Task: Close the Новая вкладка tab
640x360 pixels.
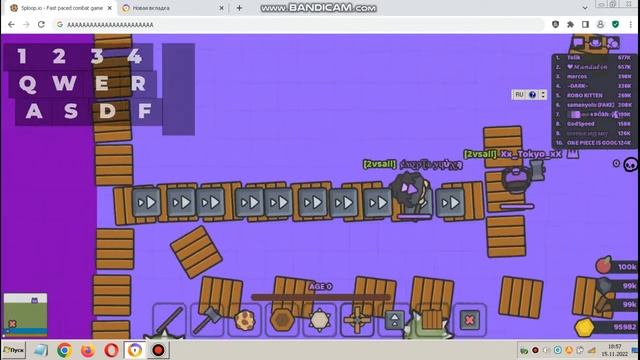Action: tap(221, 8)
